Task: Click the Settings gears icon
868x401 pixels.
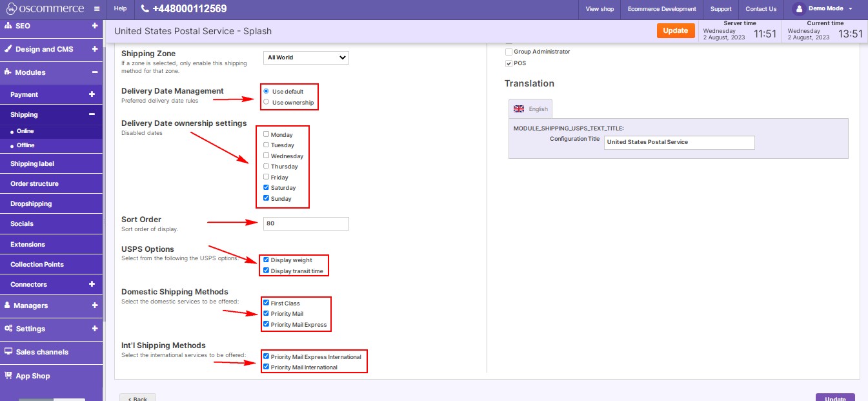Action: coord(8,329)
